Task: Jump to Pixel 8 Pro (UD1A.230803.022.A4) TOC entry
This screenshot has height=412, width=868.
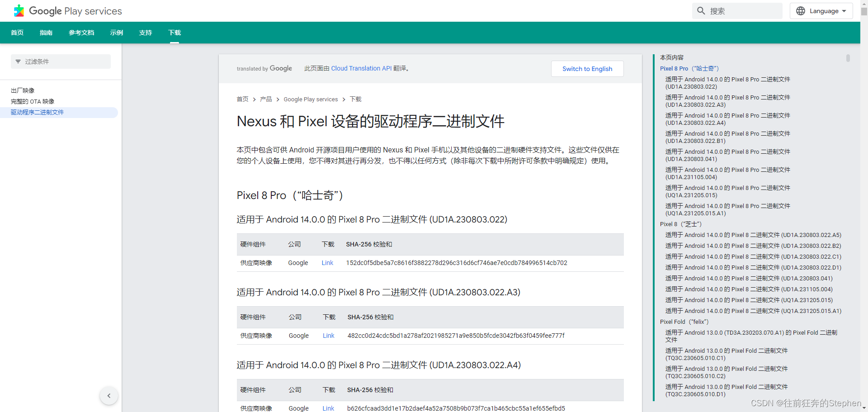Action: (x=728, y=119)
